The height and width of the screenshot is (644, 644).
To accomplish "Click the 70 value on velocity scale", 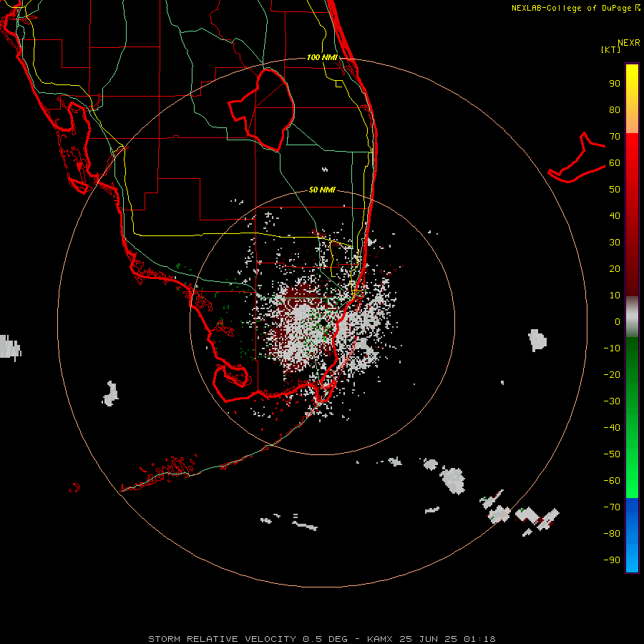I will coord(615,137).
